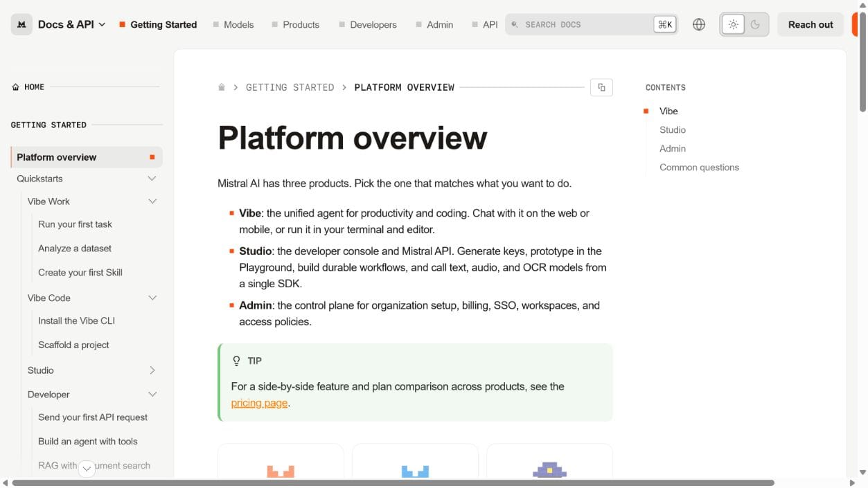Click the vertical scrollbar down arrow
This screenshot has height=488, width=868.
[862, 473]
